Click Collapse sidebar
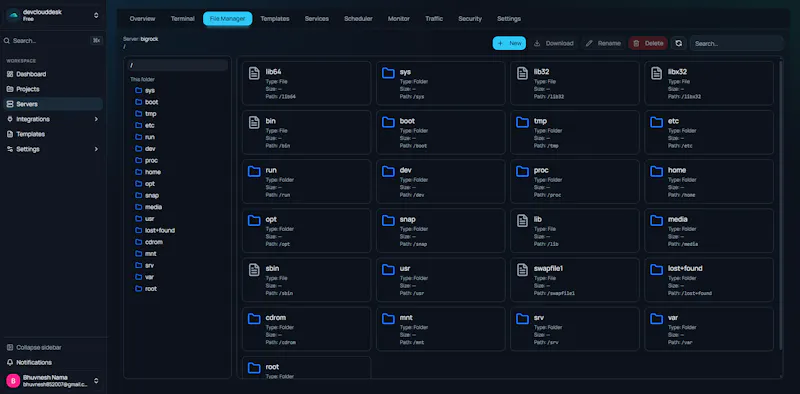 pyautogui.click(x=53, y=348)
